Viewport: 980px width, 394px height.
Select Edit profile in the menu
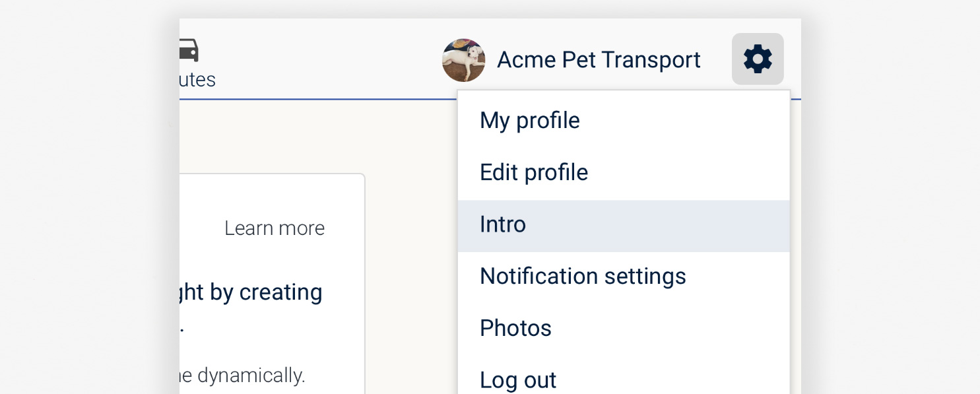624,173
